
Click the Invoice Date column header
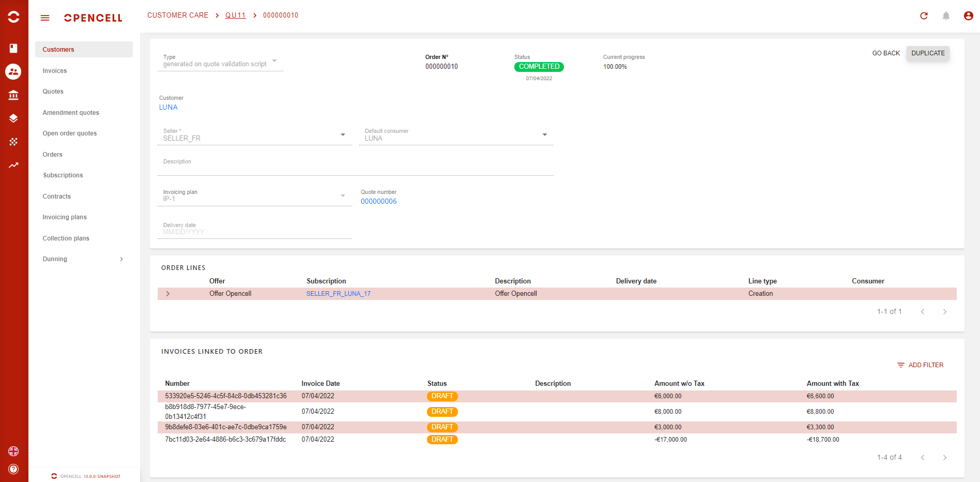click(x=320, y=384)
